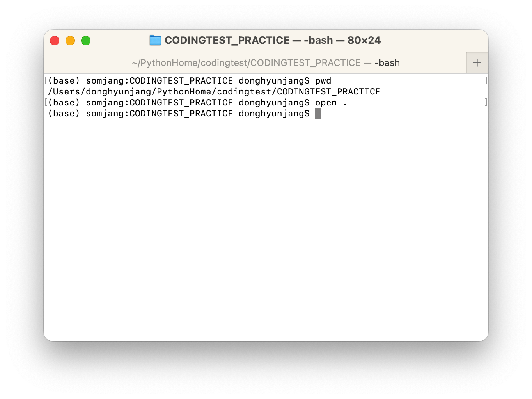Screen dimensions: 532x399
Task: Minimize the window using yellow button
Action: pos(70,41)
